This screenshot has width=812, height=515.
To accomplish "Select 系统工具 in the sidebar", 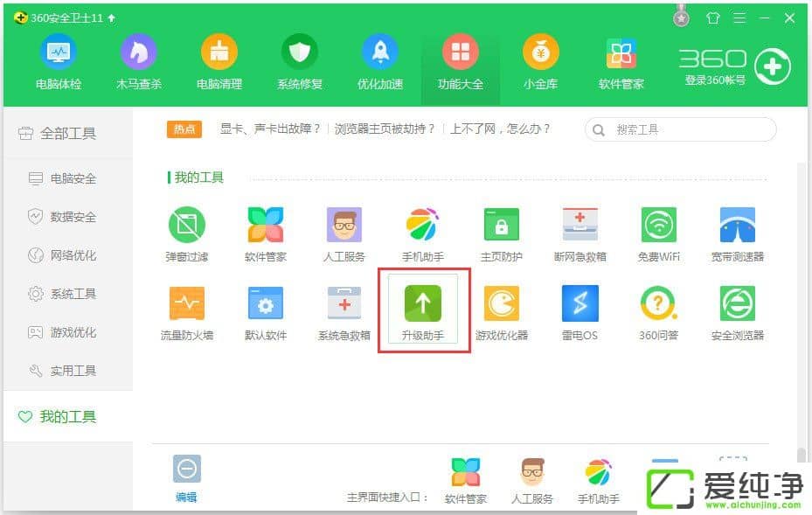I will 61,293.
